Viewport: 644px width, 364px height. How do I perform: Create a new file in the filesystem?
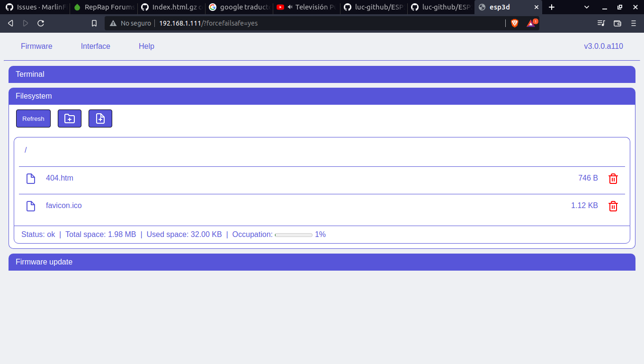click(100, 118)
